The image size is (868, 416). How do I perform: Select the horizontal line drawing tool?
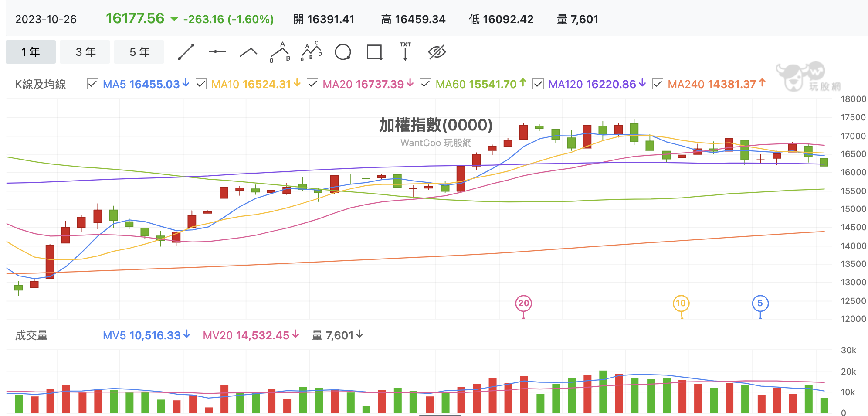point(217,52)
